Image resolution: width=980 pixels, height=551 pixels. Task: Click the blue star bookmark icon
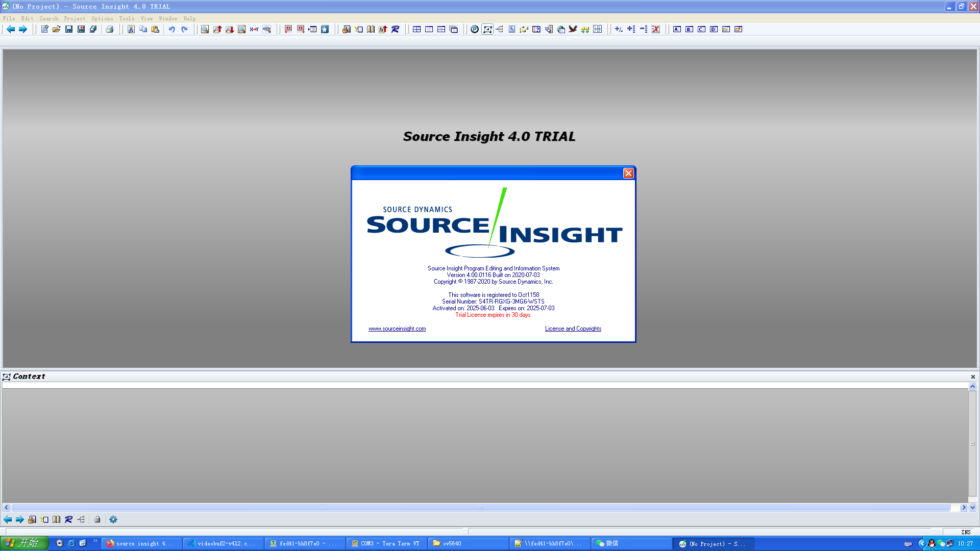(x=325, y=29)
